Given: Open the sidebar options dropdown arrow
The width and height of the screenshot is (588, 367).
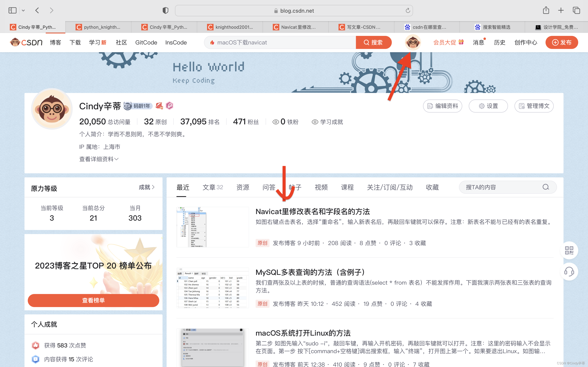Looking at the screenshot, I should [23, 10].
